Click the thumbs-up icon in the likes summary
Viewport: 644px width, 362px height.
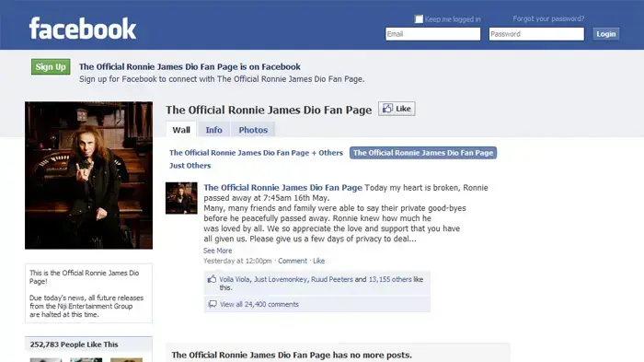tap(212, 279)
